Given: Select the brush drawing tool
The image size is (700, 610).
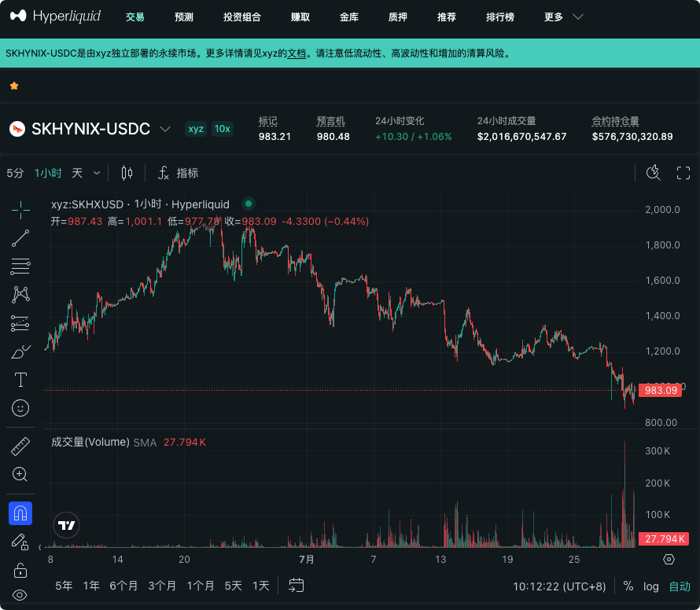Looking at the screenshot, I should 20,351.
